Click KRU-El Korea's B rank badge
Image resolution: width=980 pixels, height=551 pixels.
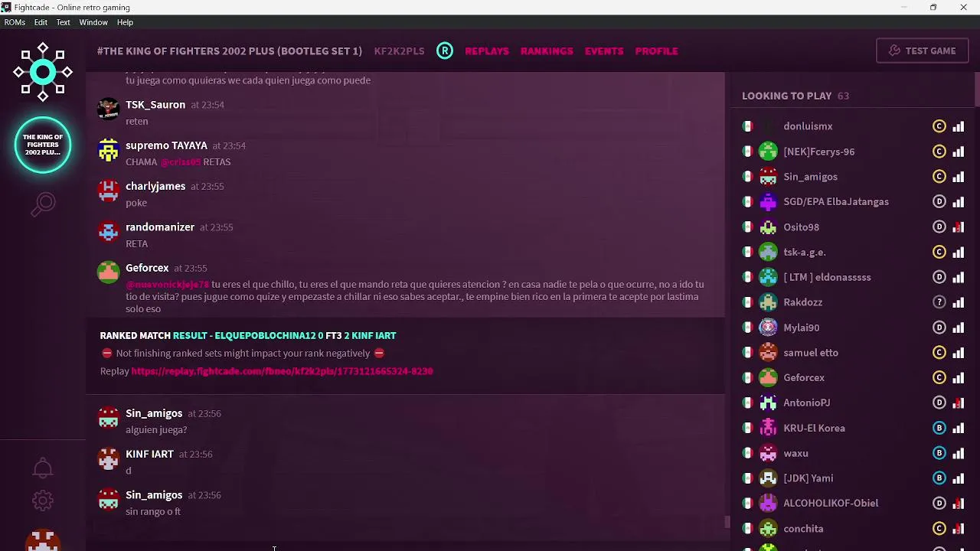click(939, 428)
